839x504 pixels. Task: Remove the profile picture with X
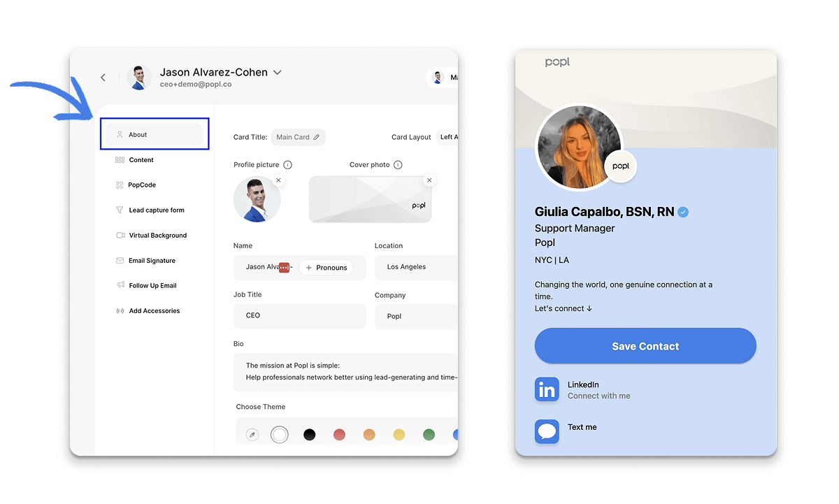(278, 180)
